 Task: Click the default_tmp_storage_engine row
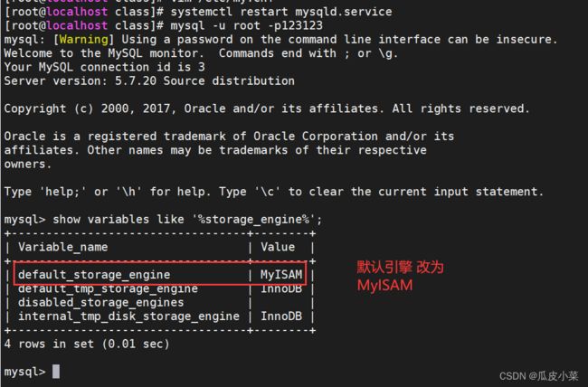(x=160, y=288)
